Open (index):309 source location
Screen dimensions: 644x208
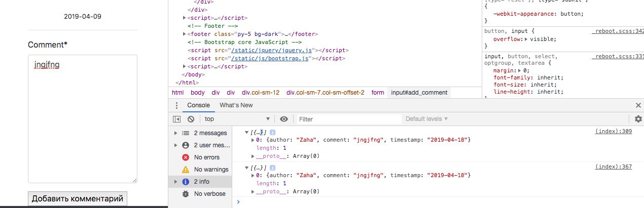click(614, 132)
